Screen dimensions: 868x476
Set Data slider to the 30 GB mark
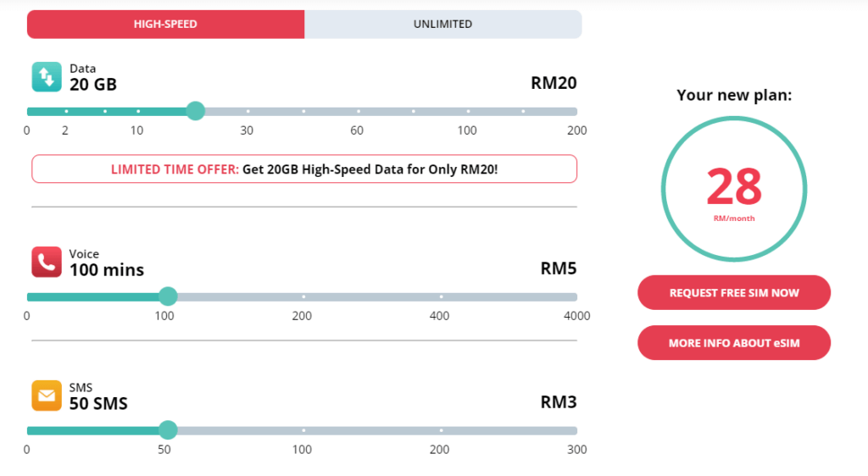[x=248, y=111]
